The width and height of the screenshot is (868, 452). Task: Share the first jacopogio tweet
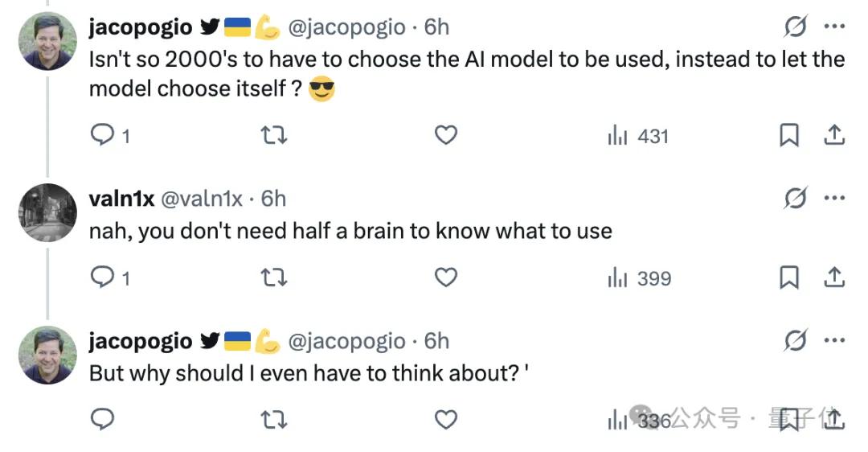(834, 136)
